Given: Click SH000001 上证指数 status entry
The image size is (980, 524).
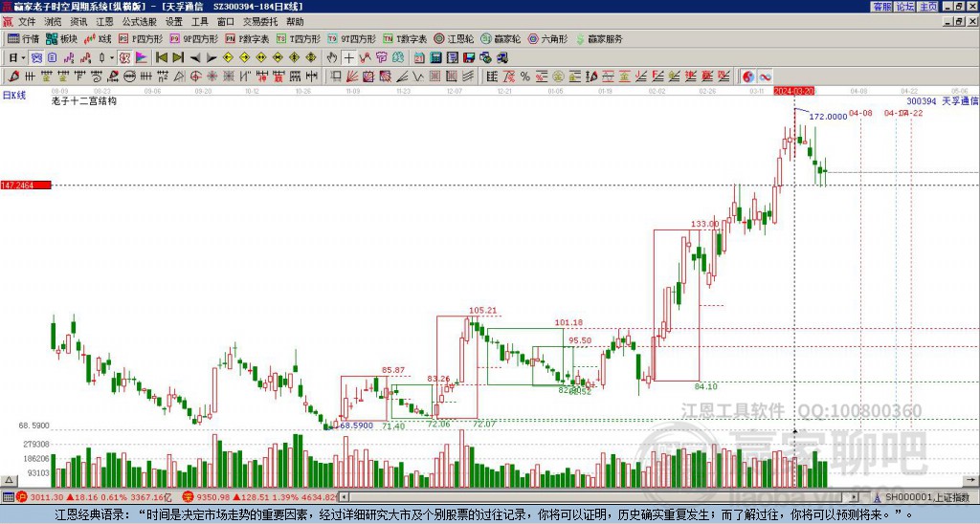Looking at the screenshot, I should pyautogui.click(x=927, y=497).
